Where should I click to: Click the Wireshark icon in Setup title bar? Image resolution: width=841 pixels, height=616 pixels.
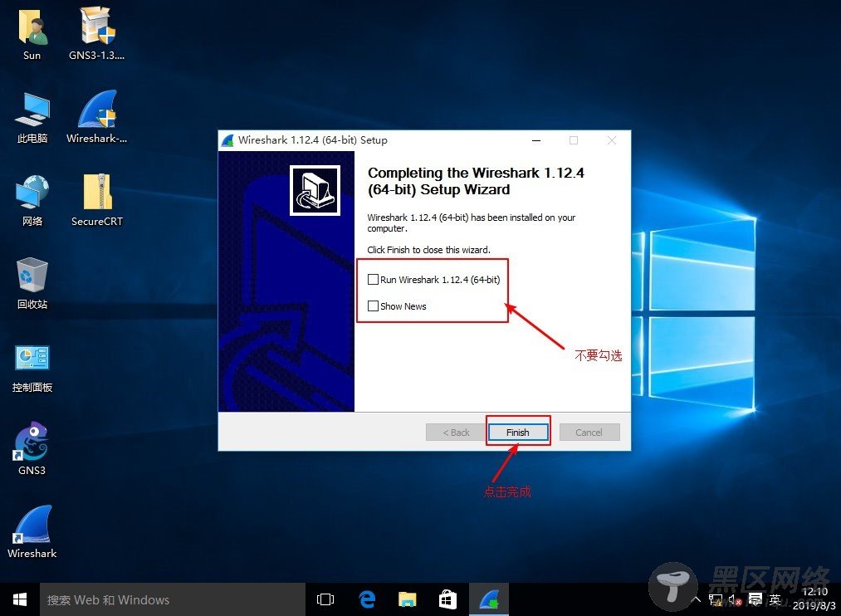coord(228,140)
